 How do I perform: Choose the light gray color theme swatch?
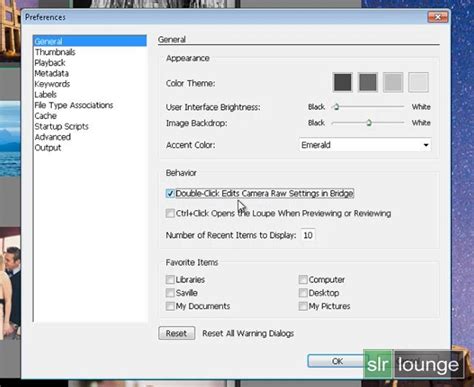click(x=393, y=82)
